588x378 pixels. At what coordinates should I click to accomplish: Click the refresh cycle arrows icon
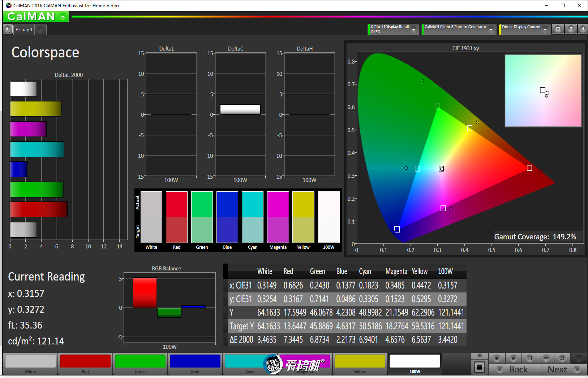click(x=562, y=358)
